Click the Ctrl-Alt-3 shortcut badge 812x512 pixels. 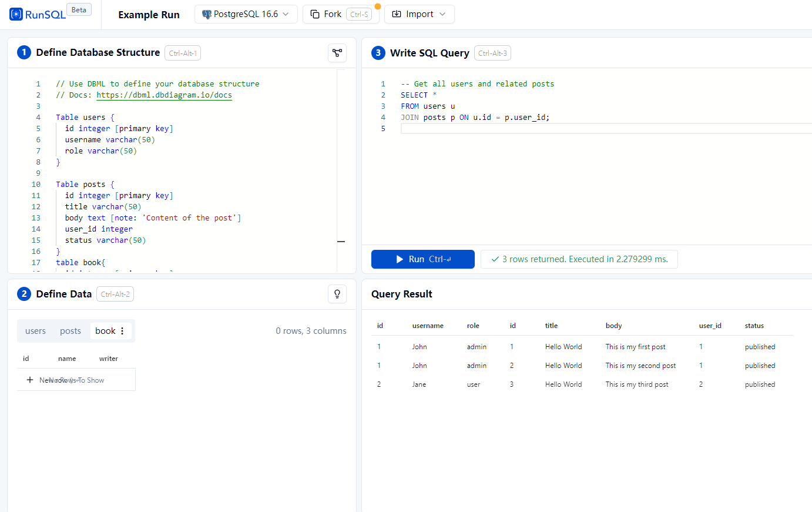point(492,53)
